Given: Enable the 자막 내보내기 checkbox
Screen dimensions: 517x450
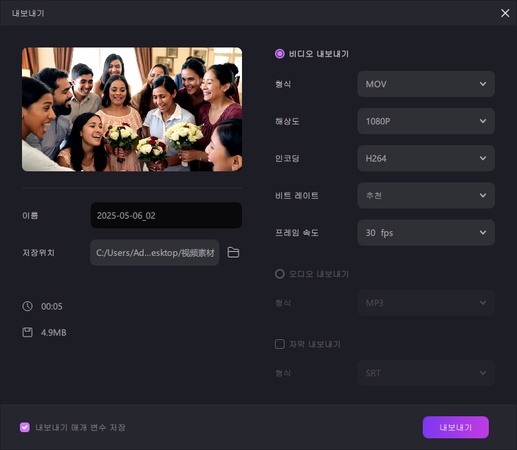Looking at the screenshot, I should click(280, 344).
